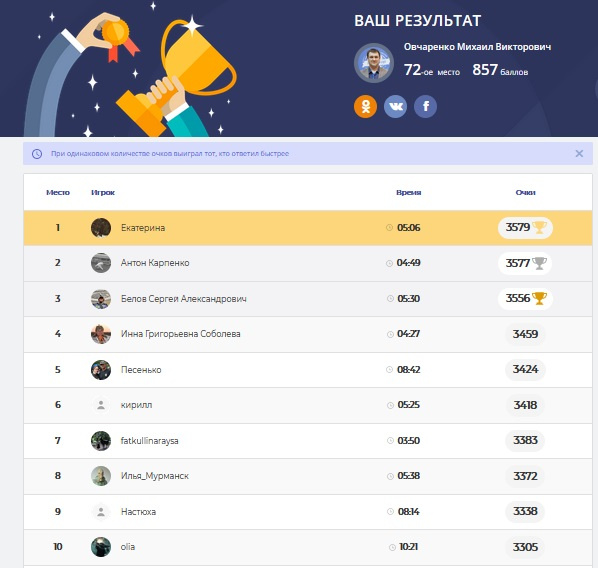Share result via VK icon

[395, 106]
